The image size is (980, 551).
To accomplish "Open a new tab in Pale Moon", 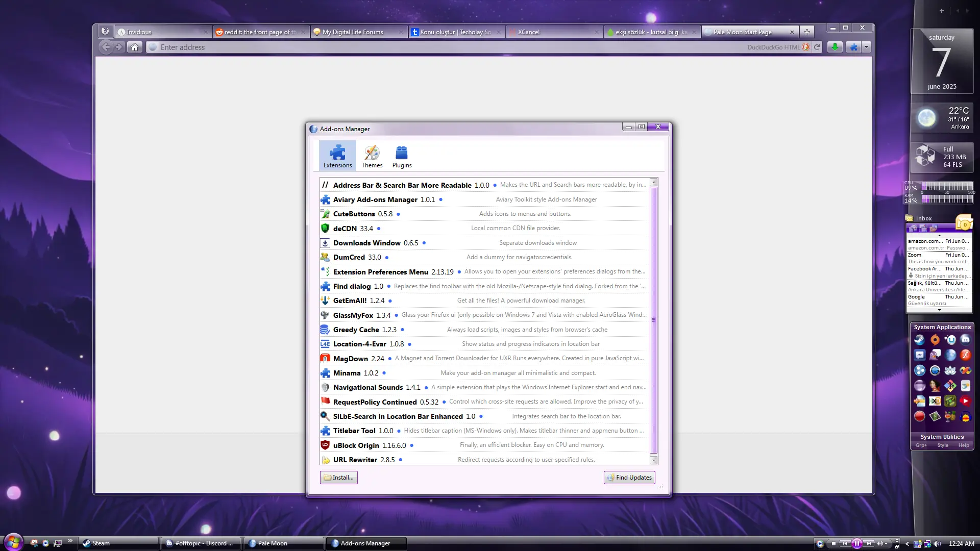I will coord(807,32).
